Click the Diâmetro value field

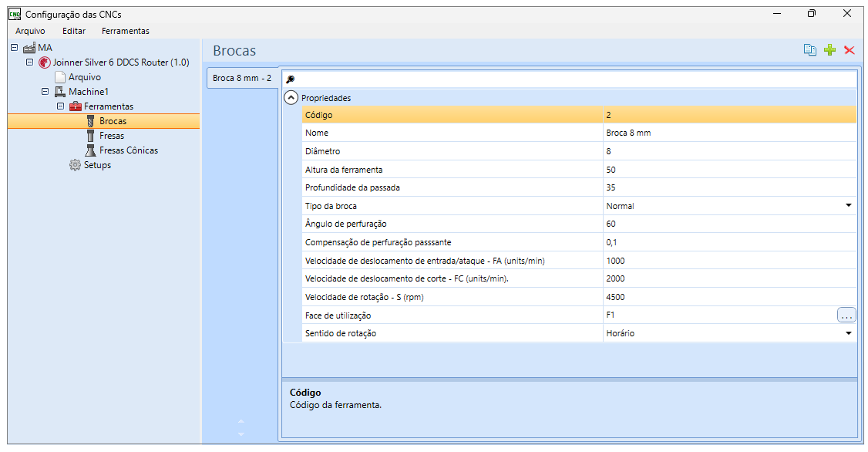coord(729,151)
